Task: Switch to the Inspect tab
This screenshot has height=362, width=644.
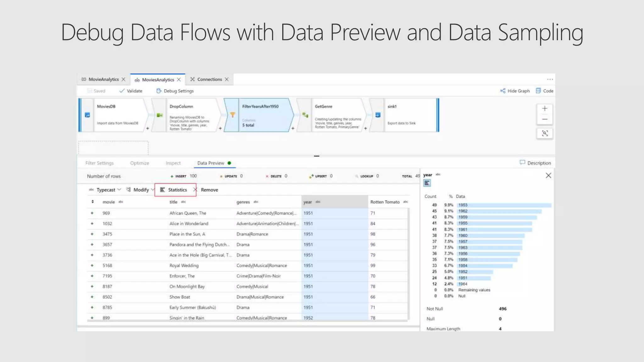Action: (x=173, y=163)
